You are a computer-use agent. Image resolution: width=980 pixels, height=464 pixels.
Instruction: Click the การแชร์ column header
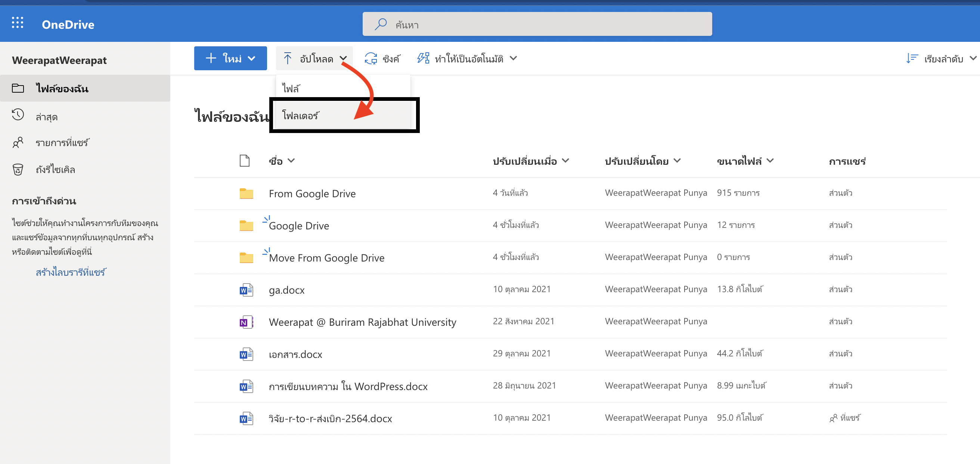(x=848, y=161)
